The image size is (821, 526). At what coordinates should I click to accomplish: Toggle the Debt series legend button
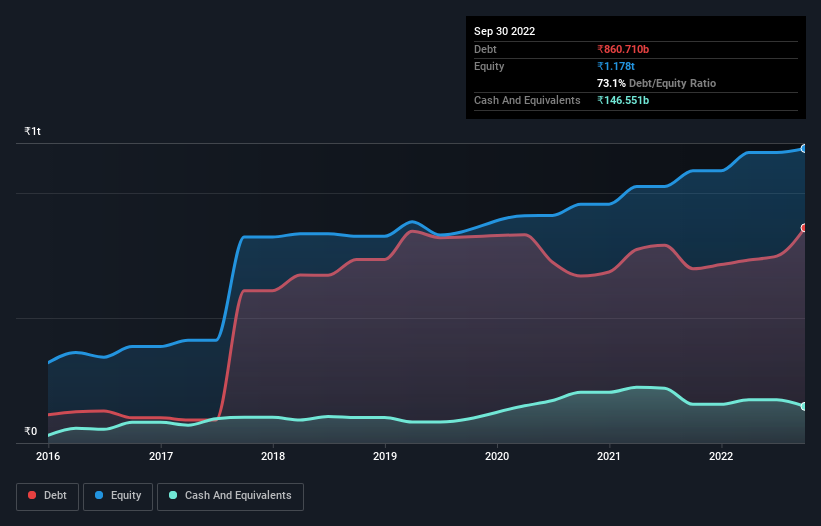click(x=48, y=496)
